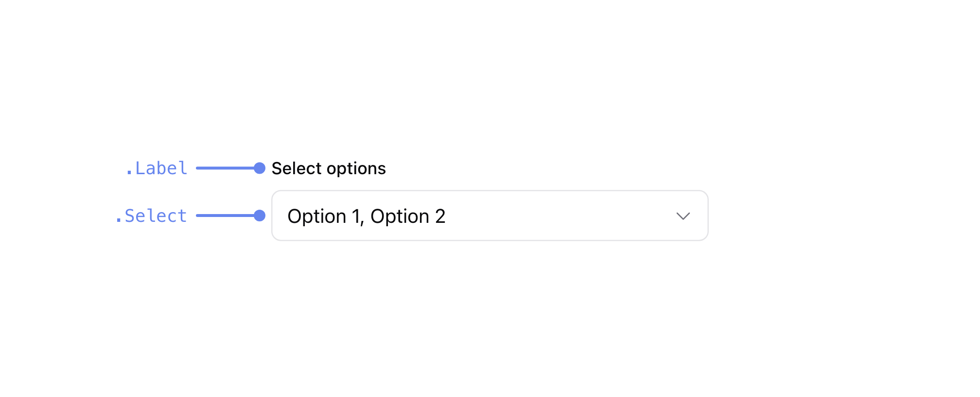
Task: Click the 'Option 2' text in the field
Action: click(x=407, y=216)
